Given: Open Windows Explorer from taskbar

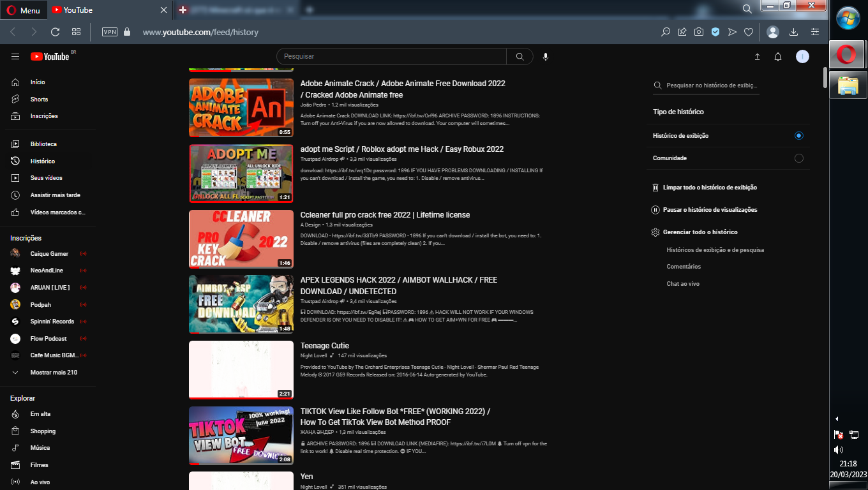Looking at the screenshot, I should coord(848,85).
